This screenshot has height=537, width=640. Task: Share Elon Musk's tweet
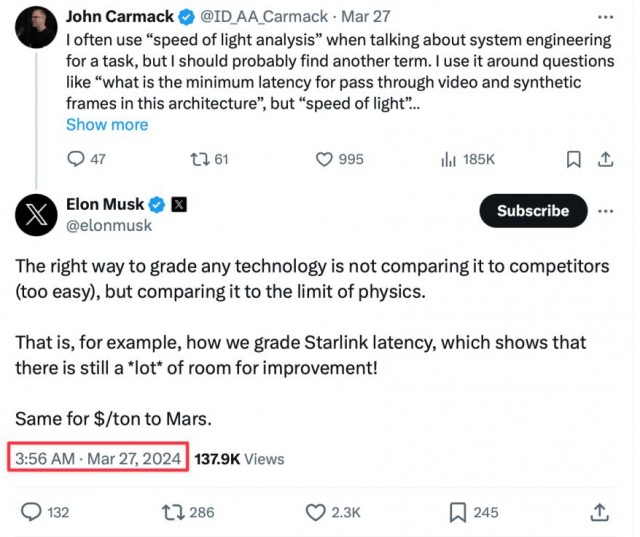599,512
